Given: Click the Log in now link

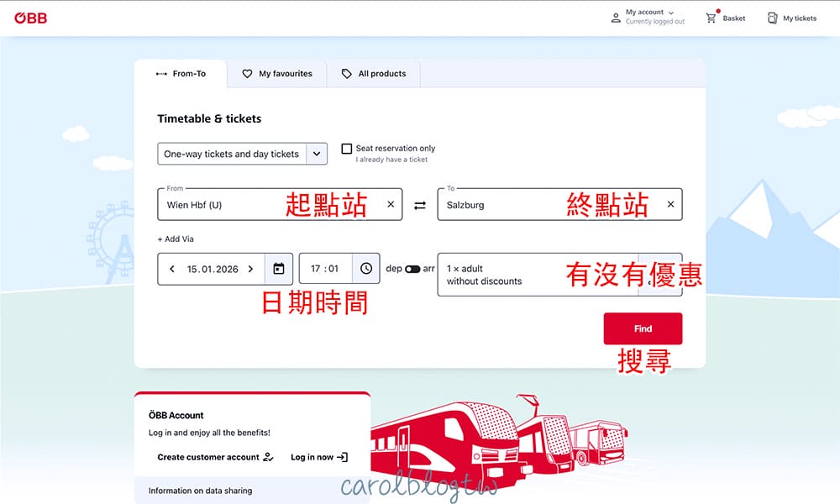Looking at the screenshot, I should (315, 458).
